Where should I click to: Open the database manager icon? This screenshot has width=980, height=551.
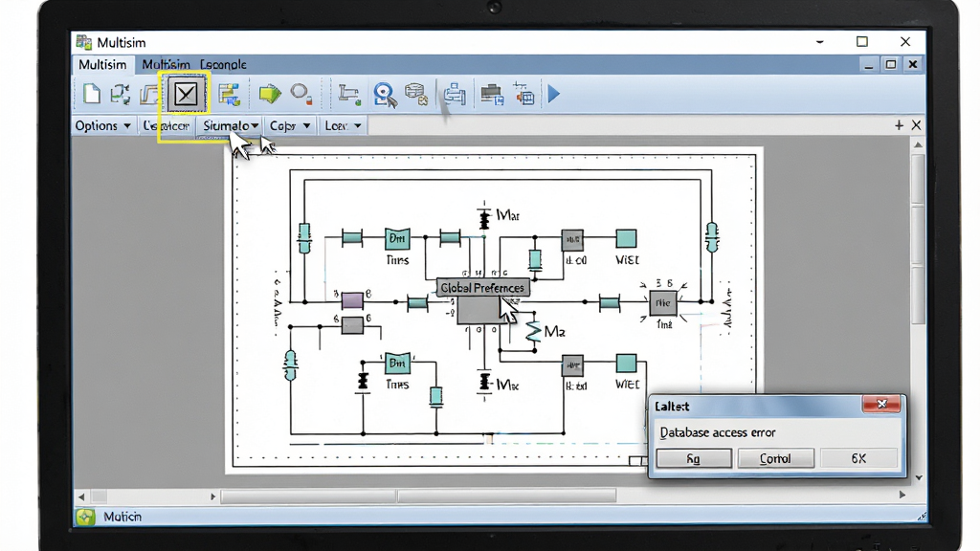click(416, 94)
